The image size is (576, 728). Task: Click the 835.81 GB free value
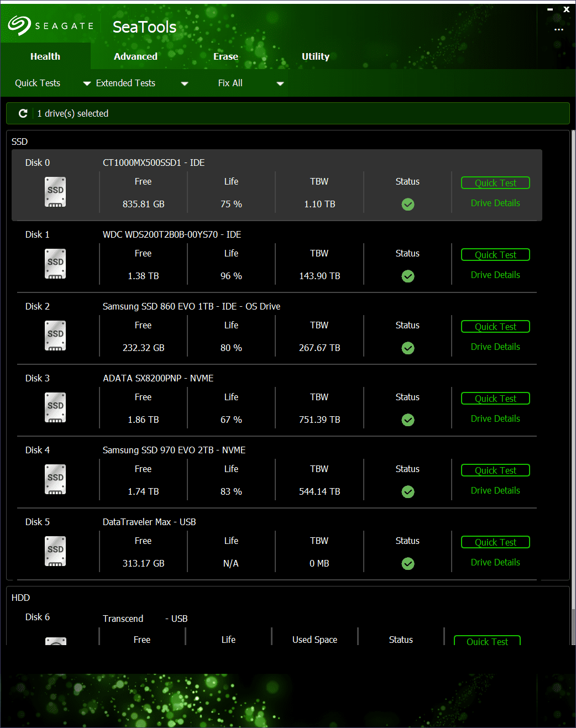pyautogui.click(x=143, y=204)
